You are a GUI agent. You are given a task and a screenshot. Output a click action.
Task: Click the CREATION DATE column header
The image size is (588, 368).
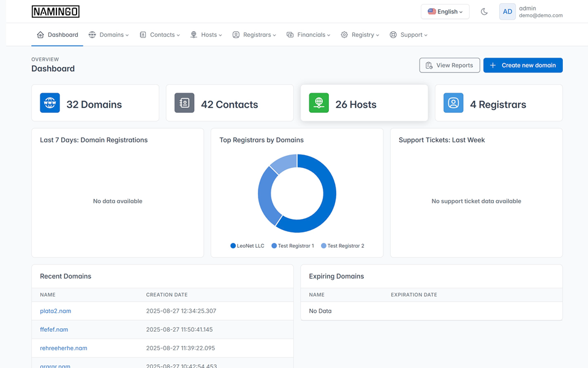pyautogui.click(x=167, y=295)
